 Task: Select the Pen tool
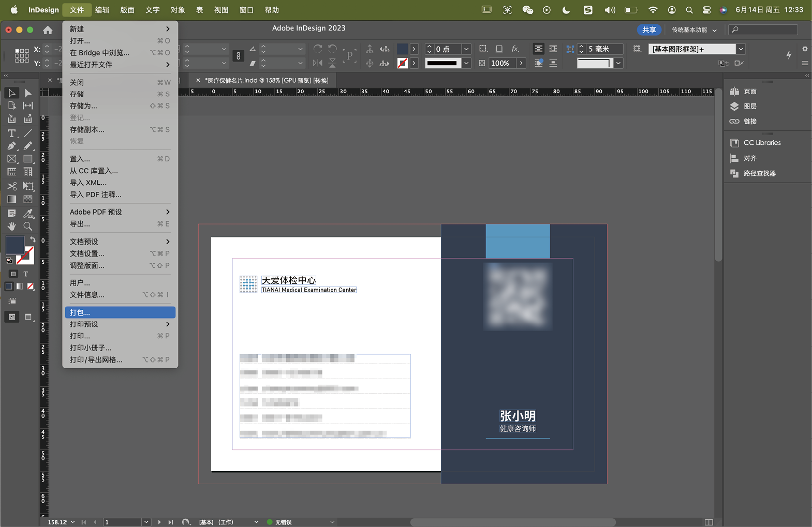point(11,146)
